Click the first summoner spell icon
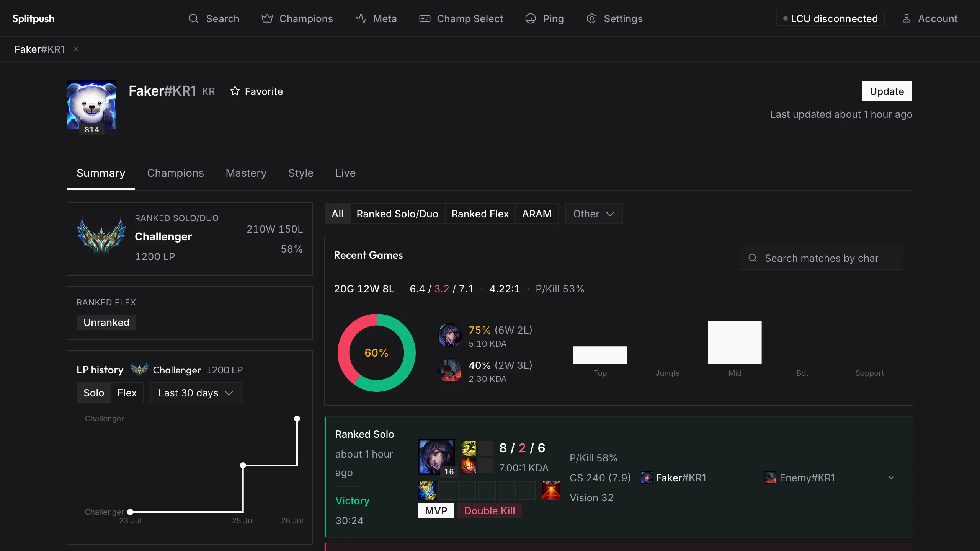 coord(469,448)
